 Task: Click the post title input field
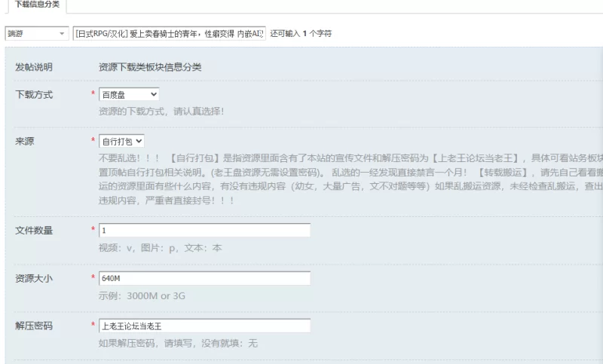tap(169, 33)
